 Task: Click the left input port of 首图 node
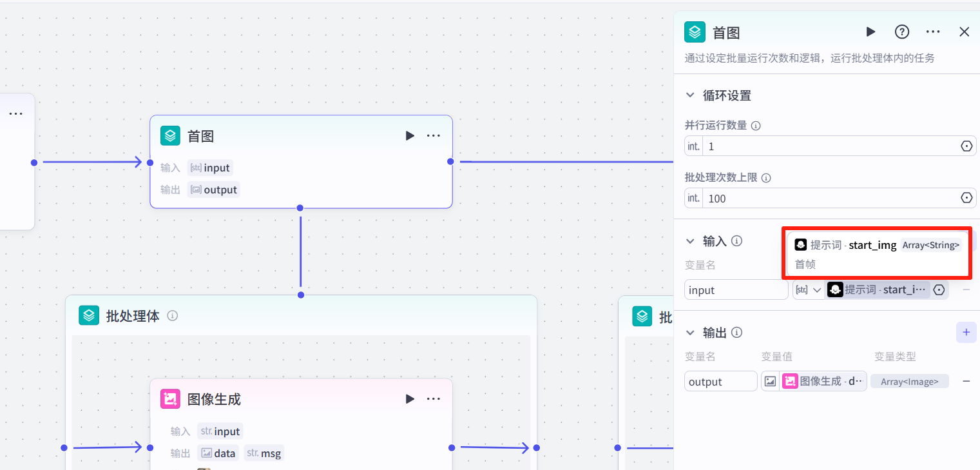tap(150, 162)
